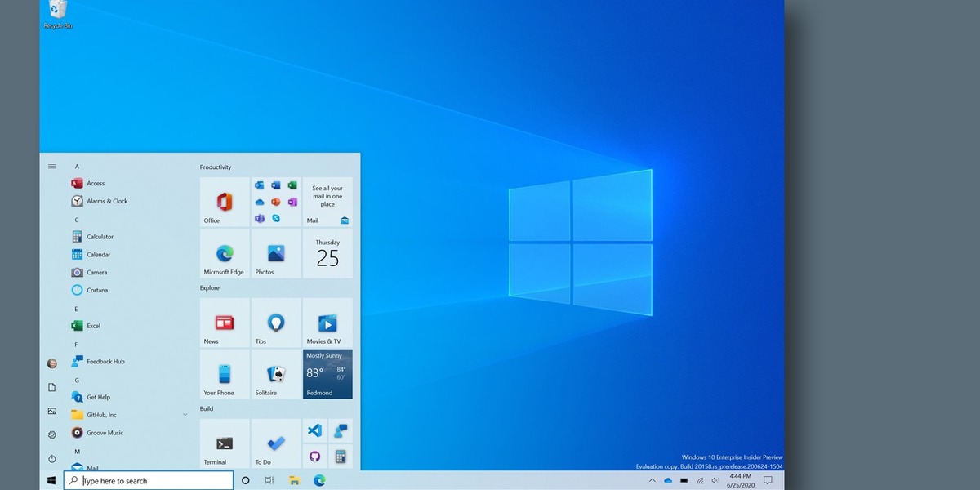Show hidden icons in the system tray
980x490 pixels.
click(x=653, y=480)
